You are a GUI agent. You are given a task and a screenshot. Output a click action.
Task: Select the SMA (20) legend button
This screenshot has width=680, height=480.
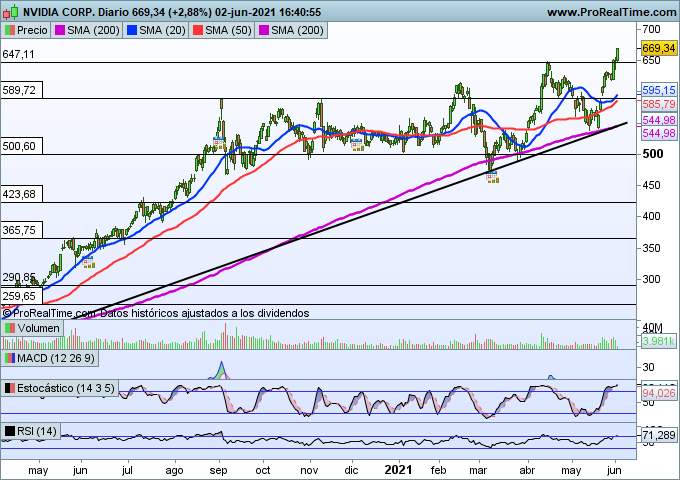pyautogui.click(x=156, y=30)
